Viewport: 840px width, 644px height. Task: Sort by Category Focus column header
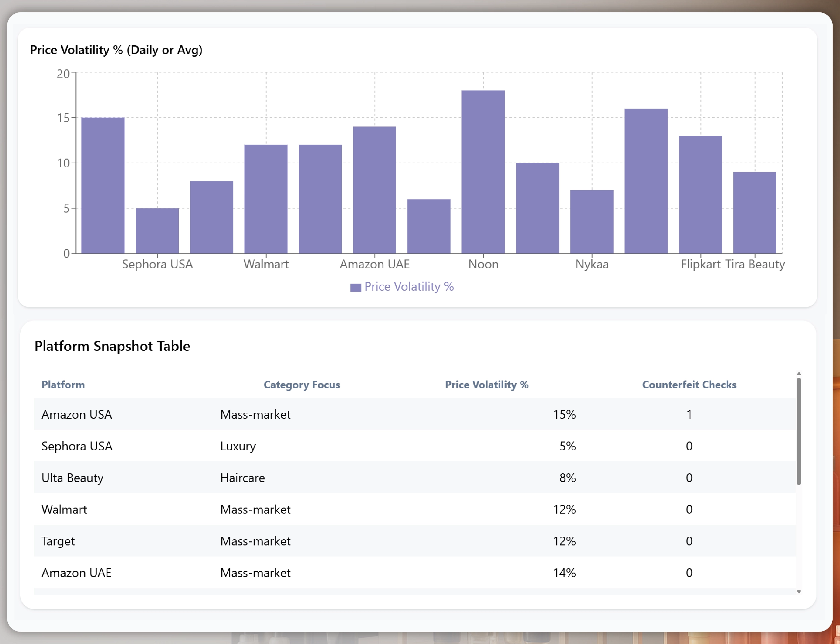[302, 385]
